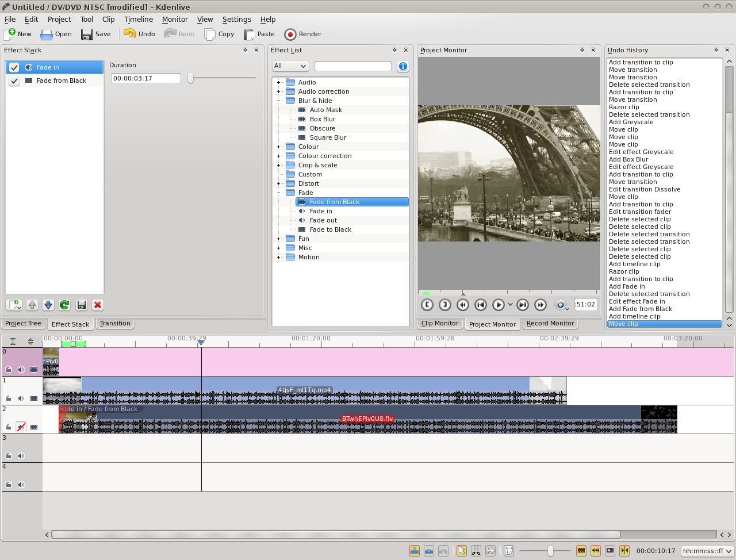The width and height of the screenshot is (736, 560).
Task: Click the effect info icon in Effect List
Action: pos(403,66)
